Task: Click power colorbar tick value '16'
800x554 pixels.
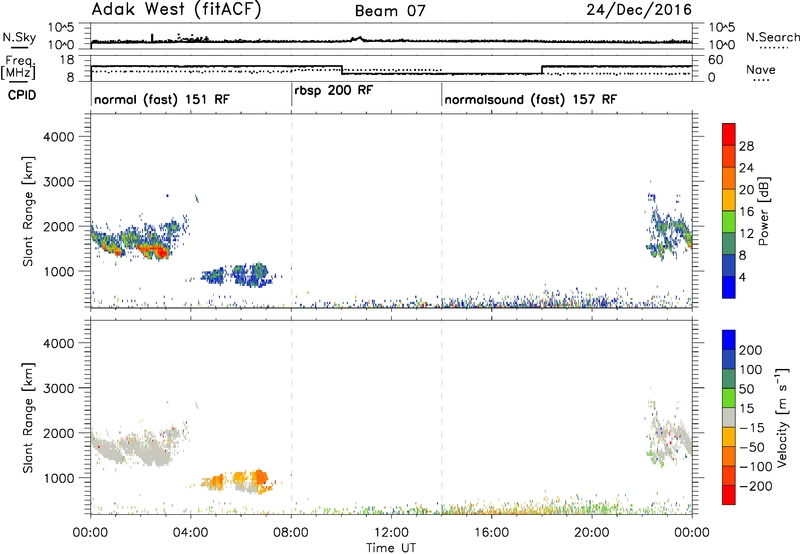Action: click(x=746, y=212)
